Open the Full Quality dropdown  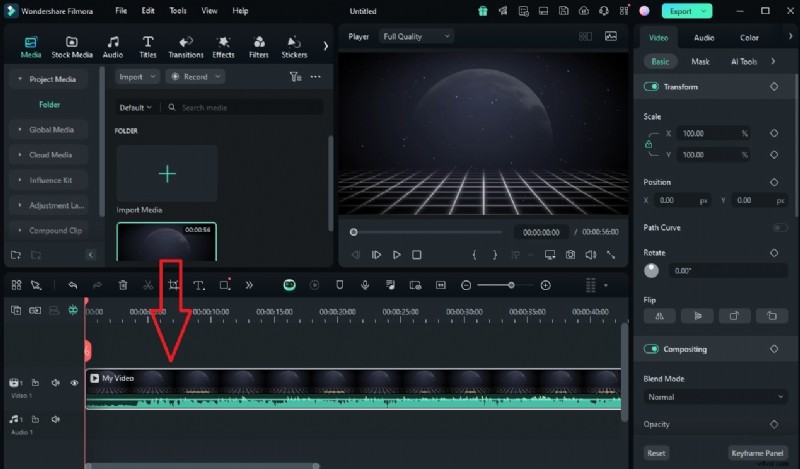point(416,36)
